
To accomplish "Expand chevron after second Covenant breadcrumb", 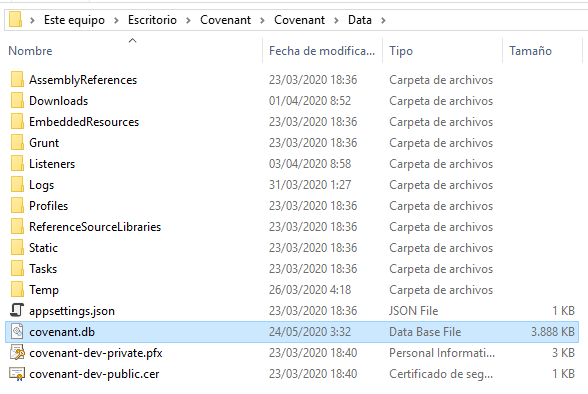I will pos(336,20).
